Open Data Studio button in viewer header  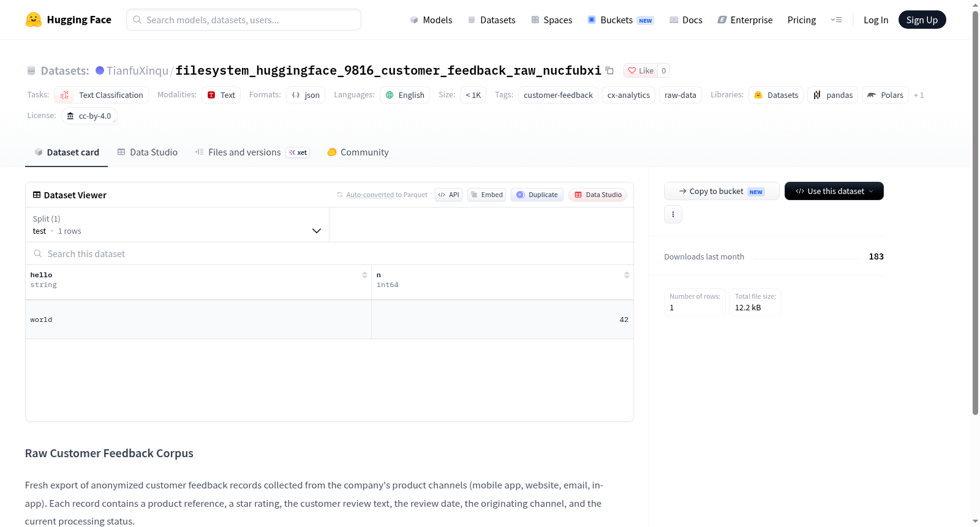coord(598,195)
